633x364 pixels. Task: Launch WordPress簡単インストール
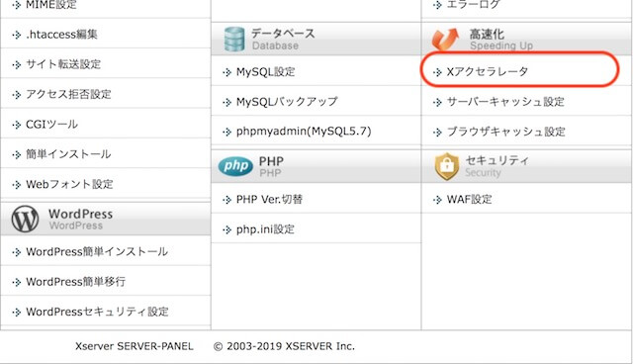97,252
